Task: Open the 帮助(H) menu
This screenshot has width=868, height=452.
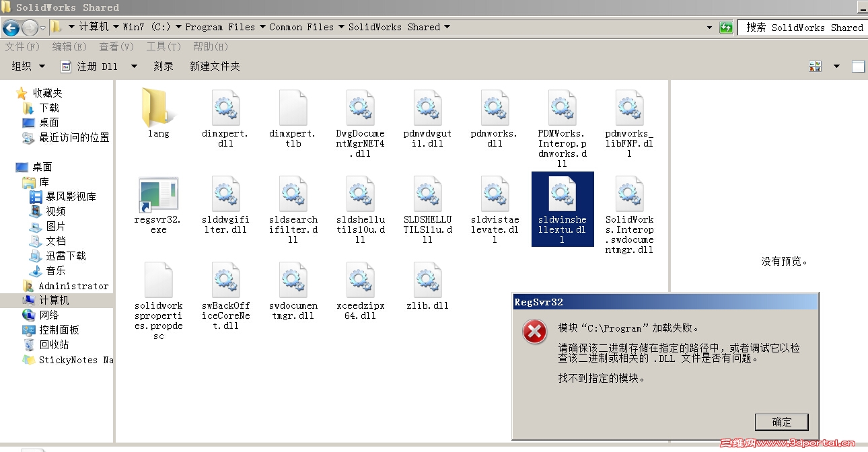Action: (211, 46)
